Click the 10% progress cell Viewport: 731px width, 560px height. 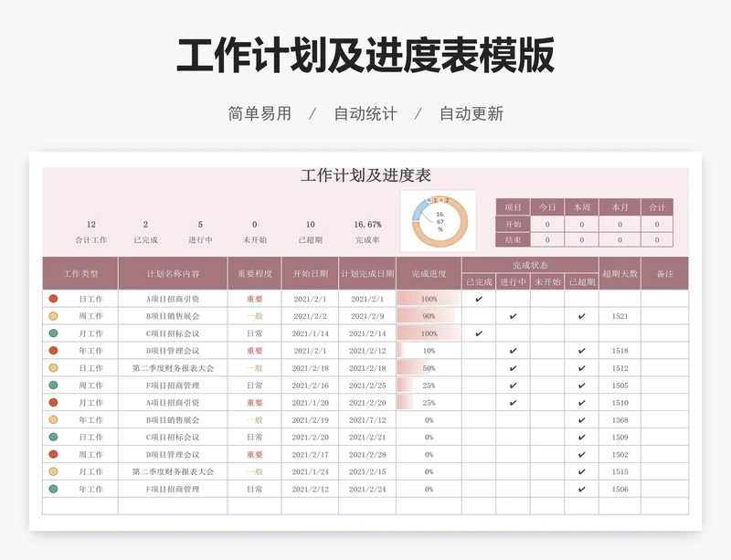pyautogui.click(x=429, y=351)
